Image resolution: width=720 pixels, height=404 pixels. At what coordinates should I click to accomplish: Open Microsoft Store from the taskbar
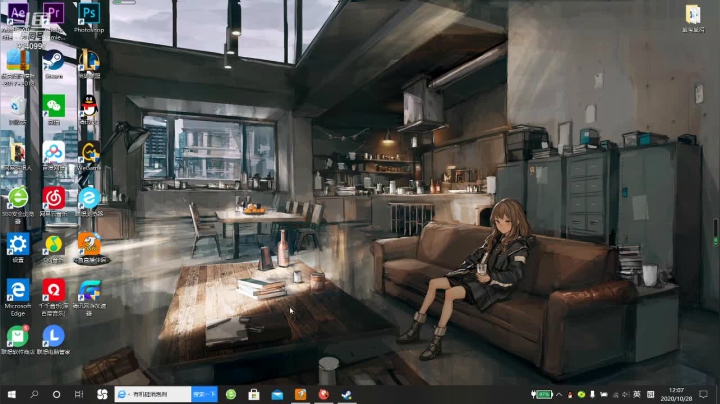click(254, 394)
